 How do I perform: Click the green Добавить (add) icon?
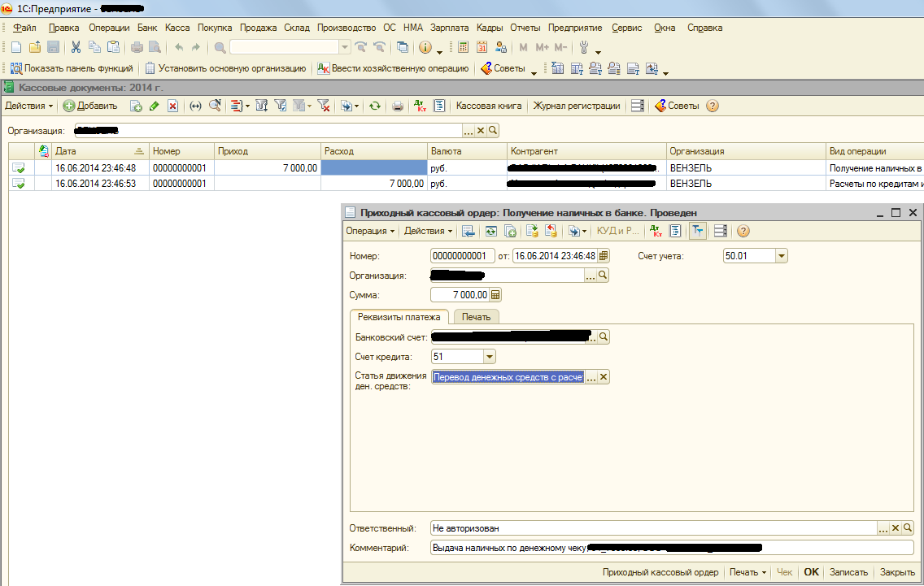click(x=69, y=106)
